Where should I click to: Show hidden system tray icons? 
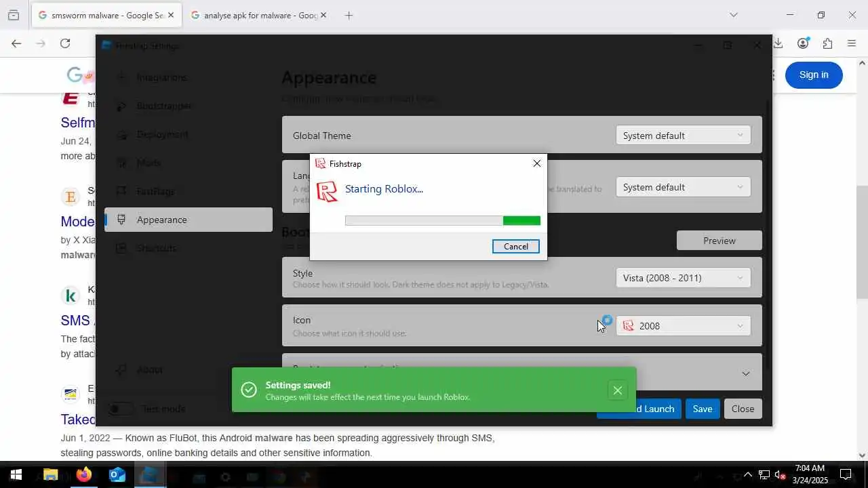click(747, 474)
